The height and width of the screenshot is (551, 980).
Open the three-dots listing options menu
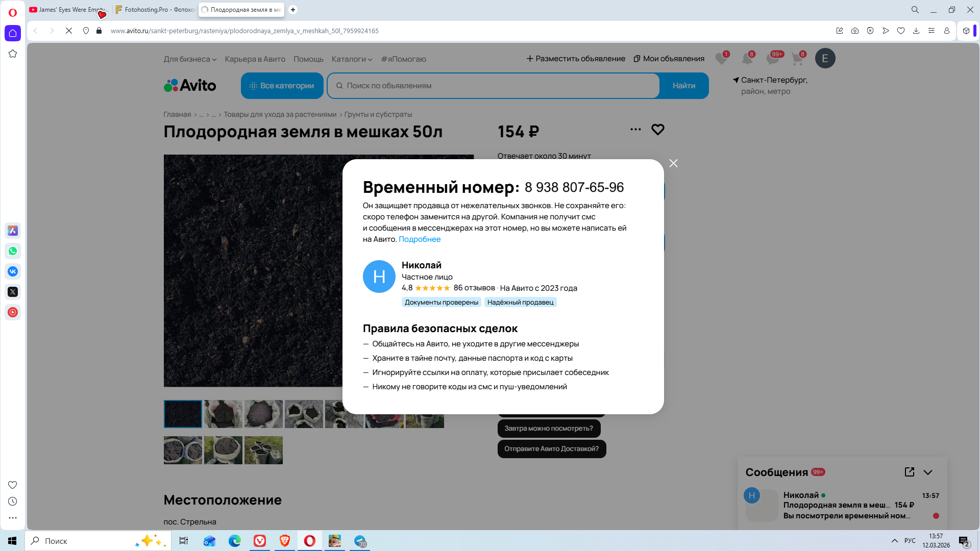pyautogui.click(x=635, y=130)
